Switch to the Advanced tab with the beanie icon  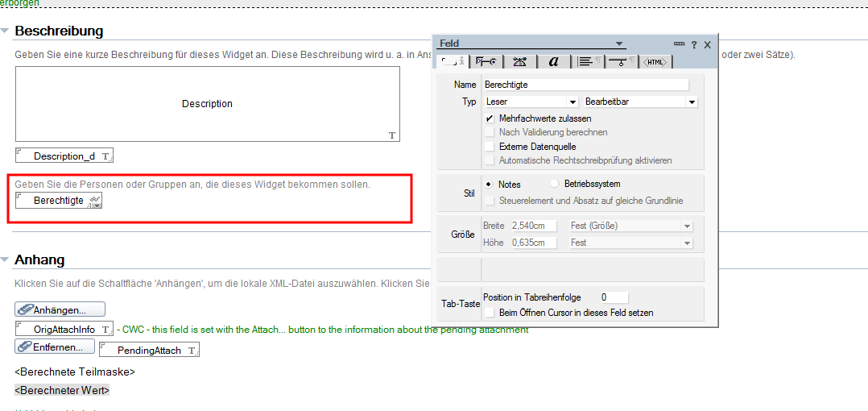point(519,61)
